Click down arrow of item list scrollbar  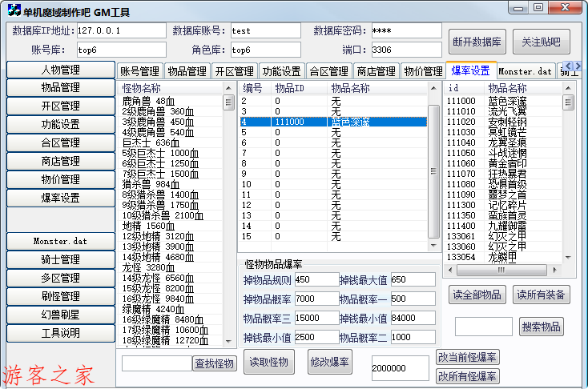pos(566,258)
